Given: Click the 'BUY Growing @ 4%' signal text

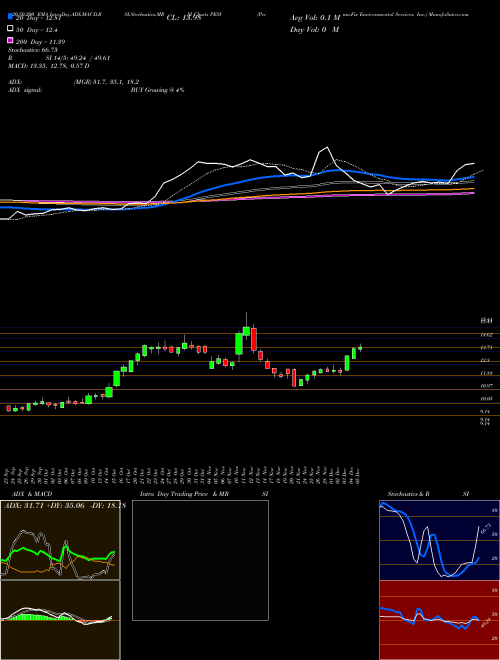Looking at the screenshot, I should click(157, 90).
